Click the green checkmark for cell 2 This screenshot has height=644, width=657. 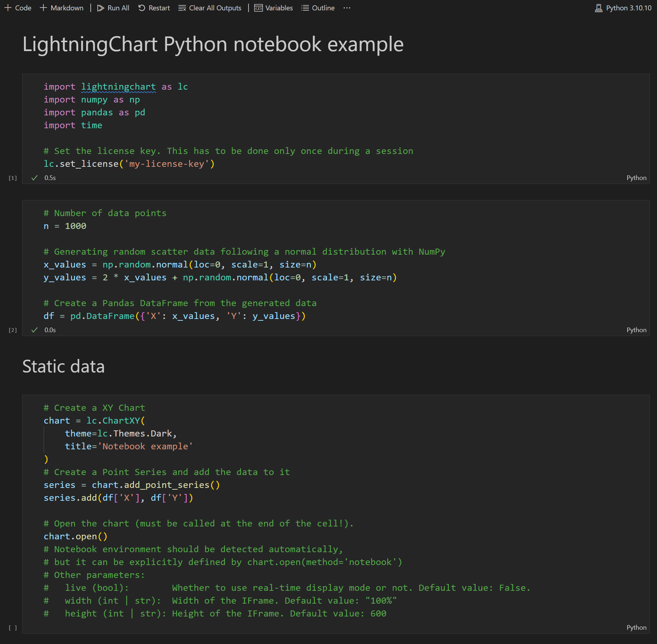tap(34, 330)
